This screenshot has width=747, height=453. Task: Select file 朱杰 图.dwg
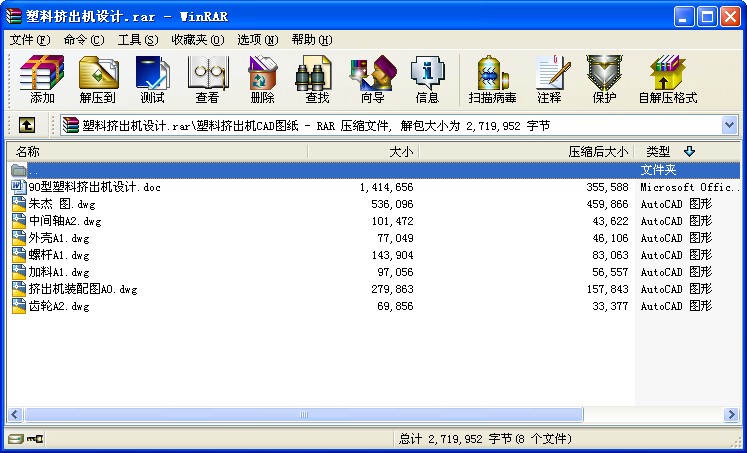coord(62,204)
